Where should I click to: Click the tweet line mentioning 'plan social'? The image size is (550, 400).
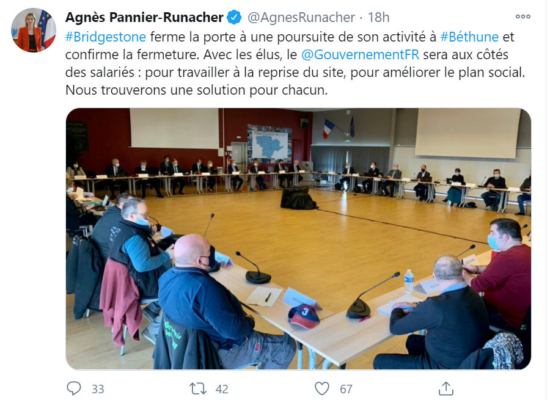pos(295,72)
